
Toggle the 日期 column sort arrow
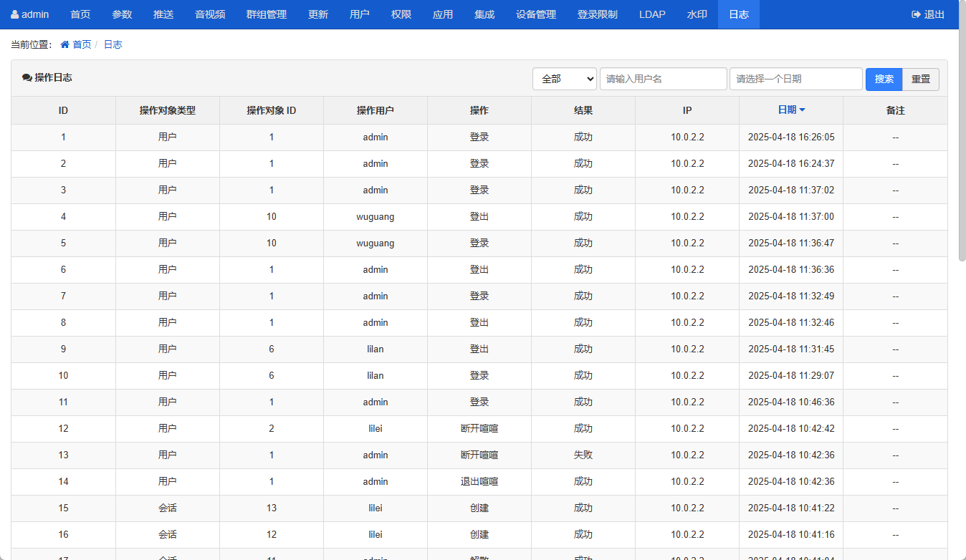pyautogui.click(x=802, y=110)
